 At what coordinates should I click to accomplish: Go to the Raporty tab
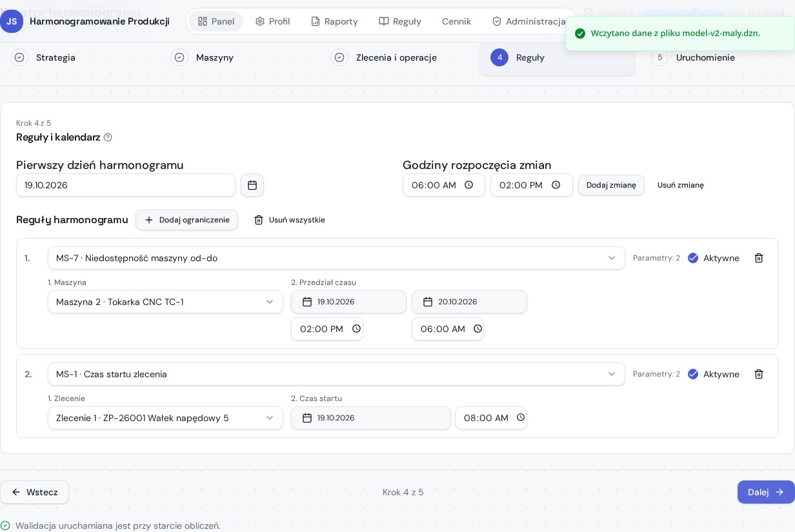pyautogui.click(x=334, y=21)
